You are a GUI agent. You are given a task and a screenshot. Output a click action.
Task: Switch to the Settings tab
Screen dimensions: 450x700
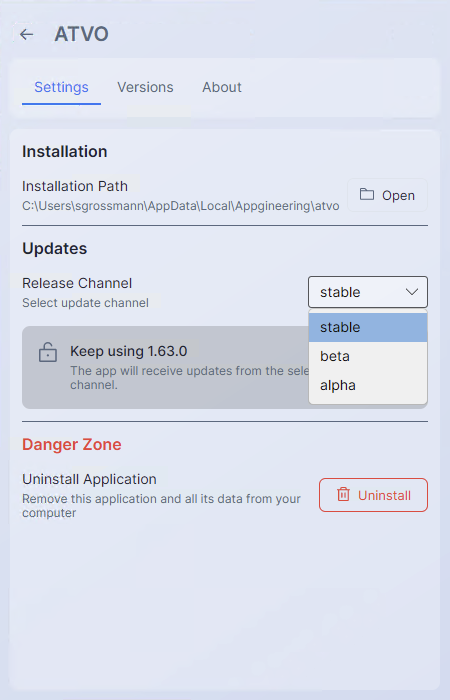tap(61, 87)
